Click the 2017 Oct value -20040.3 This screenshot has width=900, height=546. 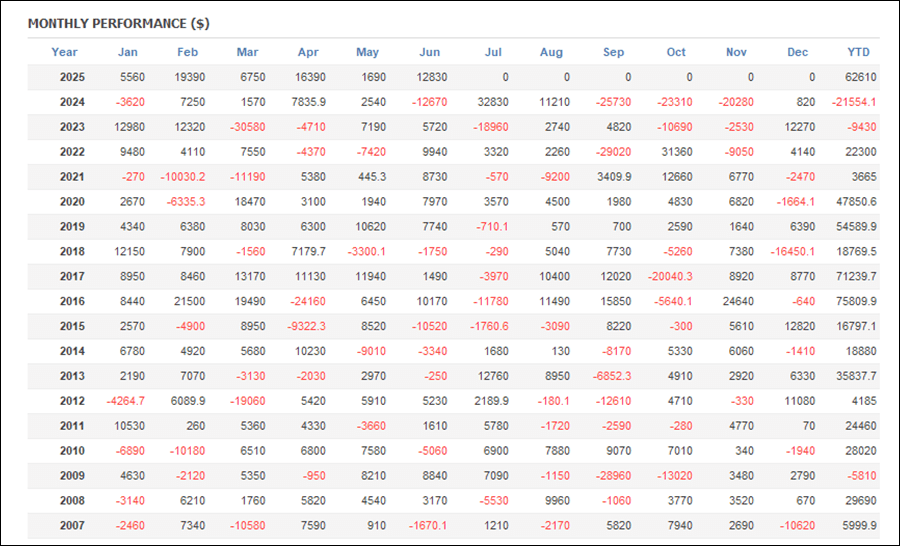click(x=670, y=276)
